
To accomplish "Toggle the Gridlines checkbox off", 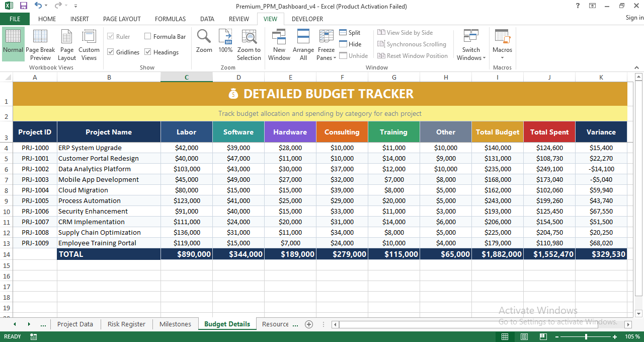I will point(113,52).
